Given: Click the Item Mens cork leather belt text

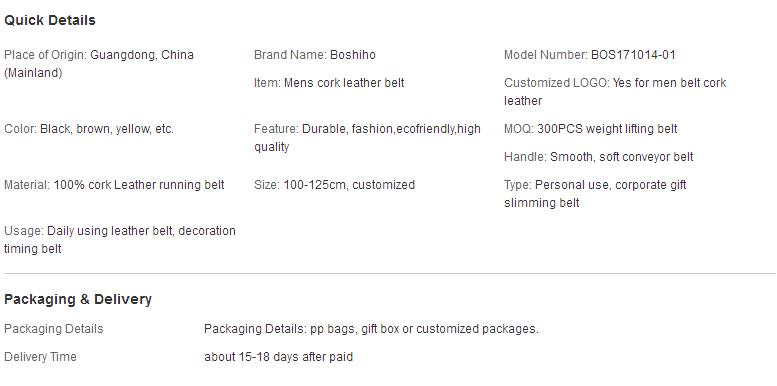Looking at the screenshot, I should [x=329, y=83].
